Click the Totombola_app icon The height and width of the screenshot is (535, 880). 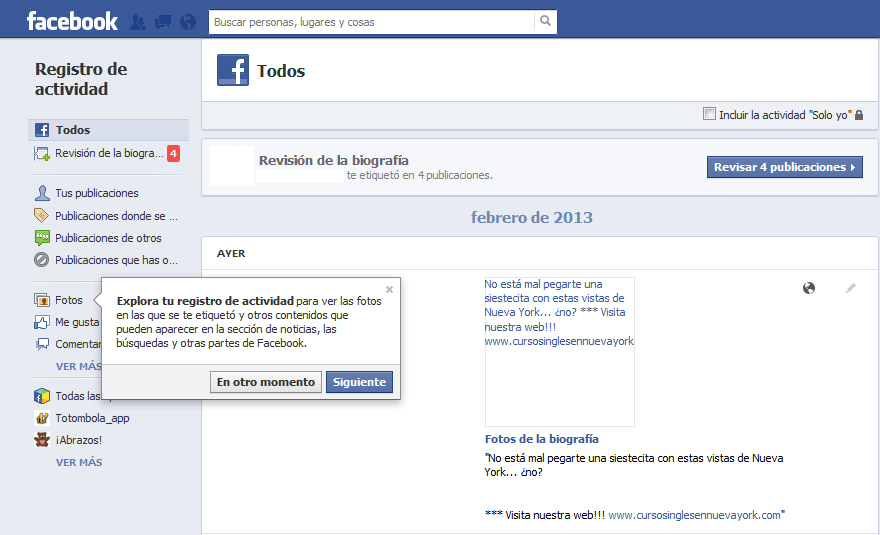(42, 418)
